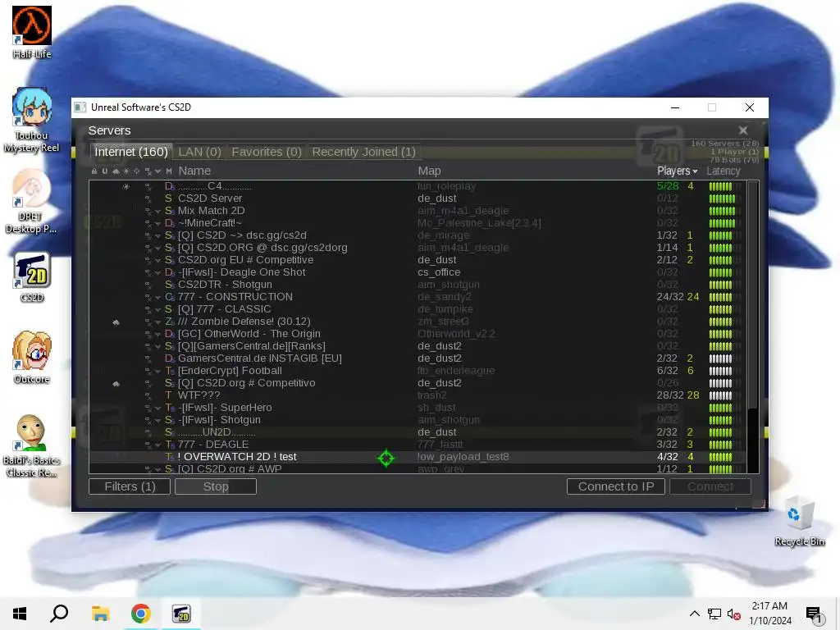This screenshot has height=630, width=840.
Task: Sort server list by Name column
Action: coord(194,171)
